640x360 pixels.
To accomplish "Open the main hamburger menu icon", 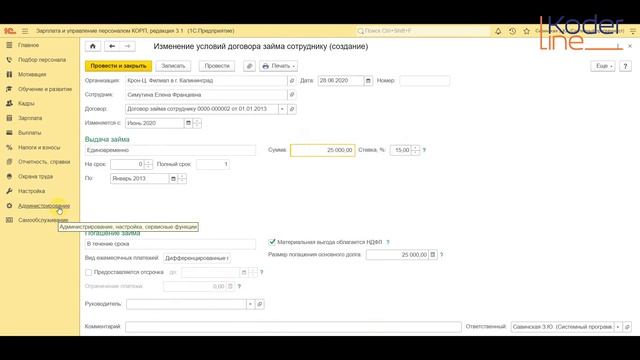I will click(x=25, y=31).
